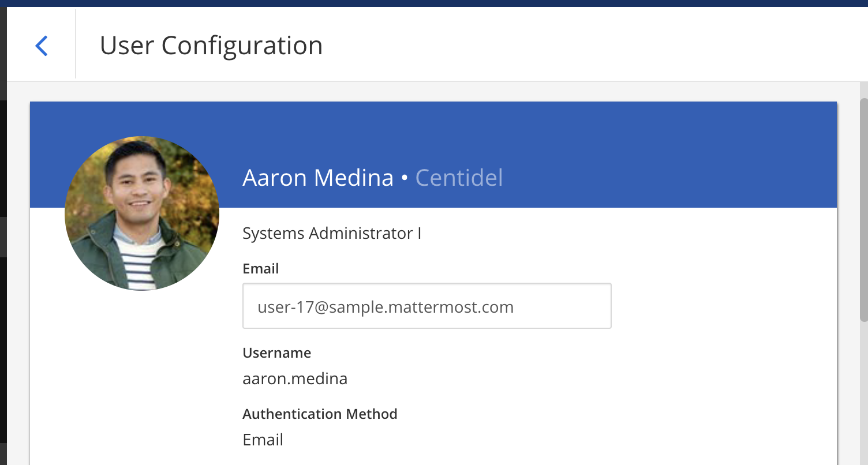Click the bullet separator beside Aaron Medina
The image size is (868, 465).
coord(405,178)
